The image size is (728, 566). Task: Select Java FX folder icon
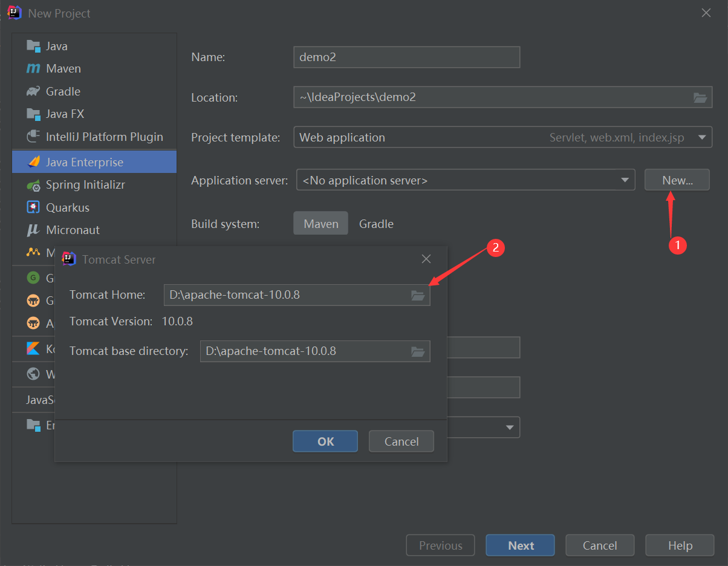33,114
